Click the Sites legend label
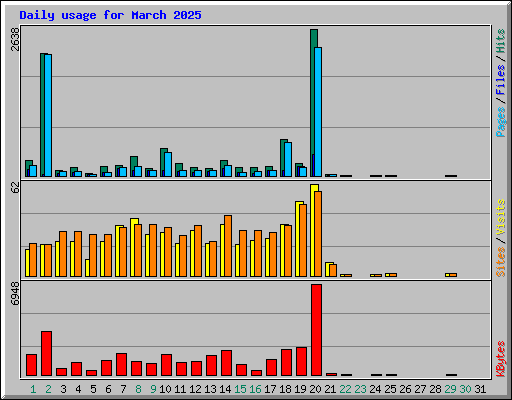Image resolution: width=512 pixels, height=400 pixels. (501, 262)
